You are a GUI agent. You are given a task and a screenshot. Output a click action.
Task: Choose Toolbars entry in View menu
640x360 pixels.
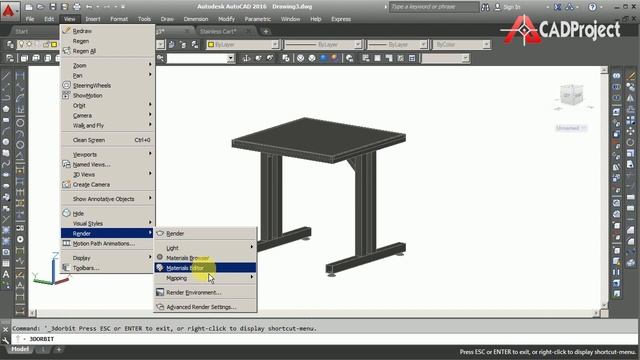[108, 268]
